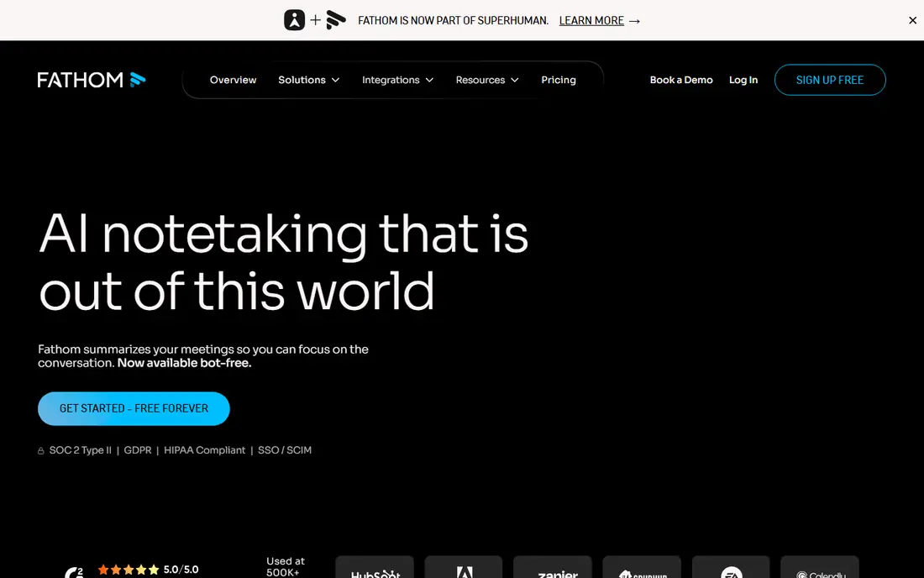Click the Adobe logo card

tap(464, 567)
